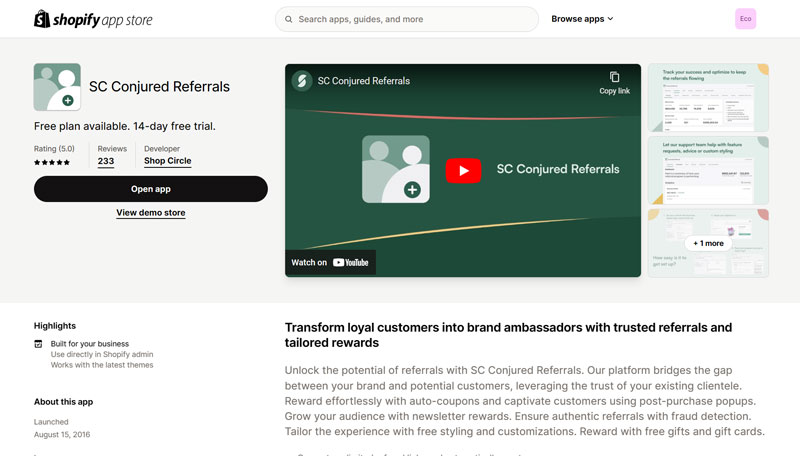Click 'Use directly in Shopify admin' text
Viewport: 800px width, 456px height.
[x=102, y=354]
